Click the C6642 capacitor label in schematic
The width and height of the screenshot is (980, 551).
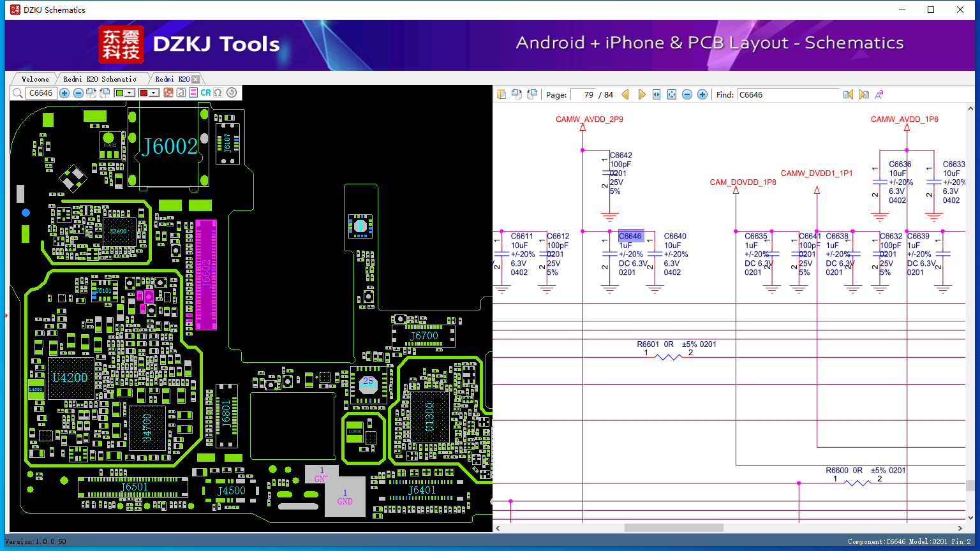coord(621,155)
